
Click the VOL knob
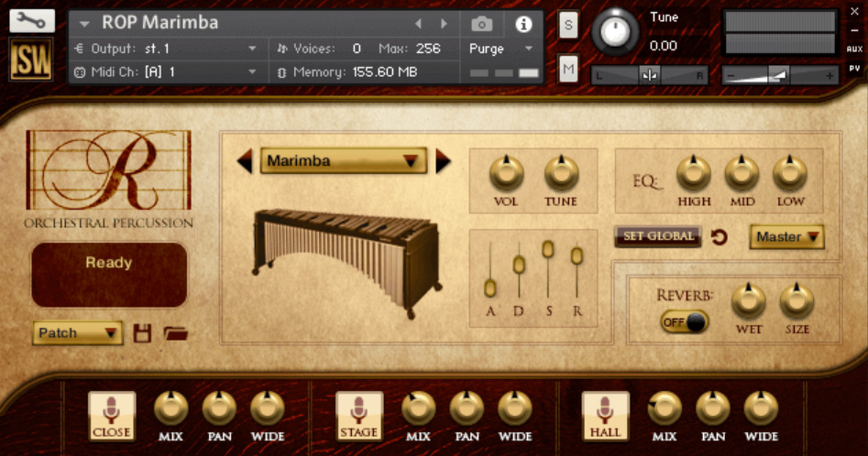[x=506, y=173]
